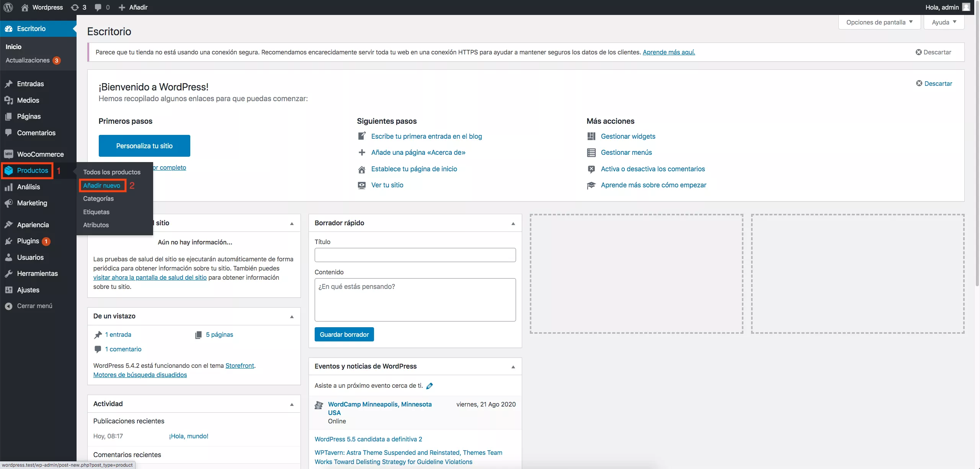
Task: Open Aprende más sobre cómo empezar link
Action: click(653, 185)
